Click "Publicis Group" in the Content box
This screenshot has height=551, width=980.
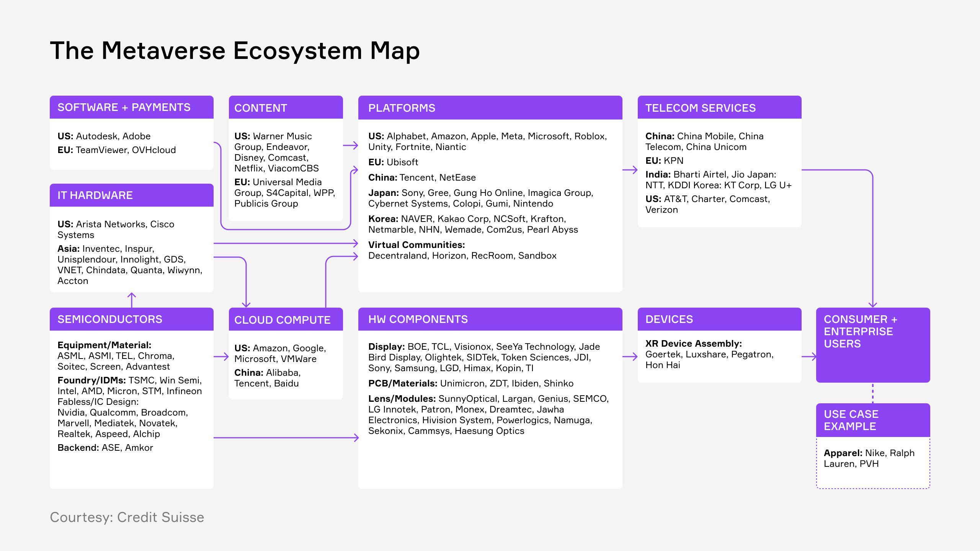click(x=266, y=204)
